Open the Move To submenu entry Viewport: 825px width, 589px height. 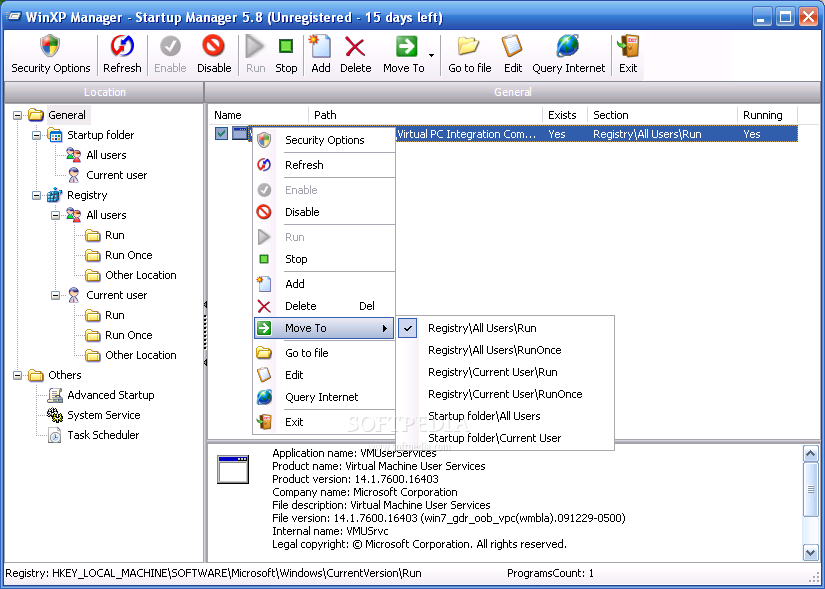[x=324, y=328]
